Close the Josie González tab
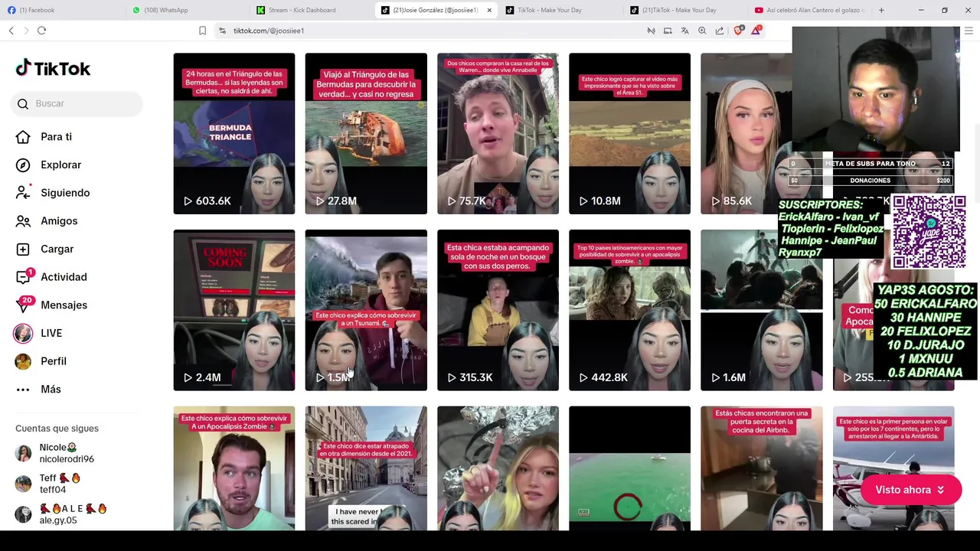980x551 pixels. [x=489, y=10]
